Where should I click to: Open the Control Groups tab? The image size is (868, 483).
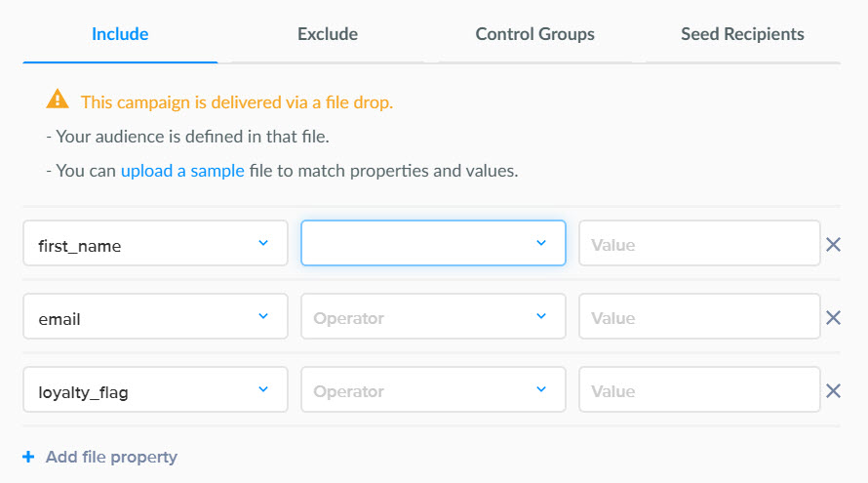534,34
